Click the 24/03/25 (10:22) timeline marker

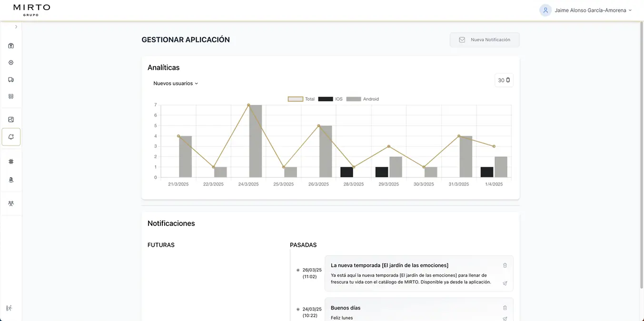click(298, 309)
